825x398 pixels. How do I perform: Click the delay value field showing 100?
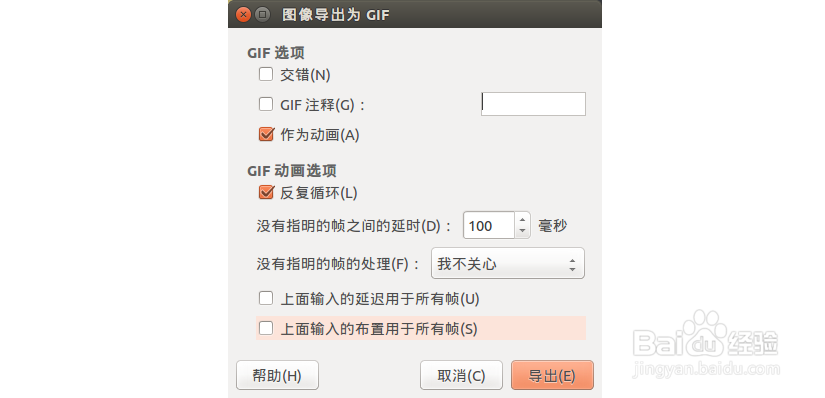(488, 226)
